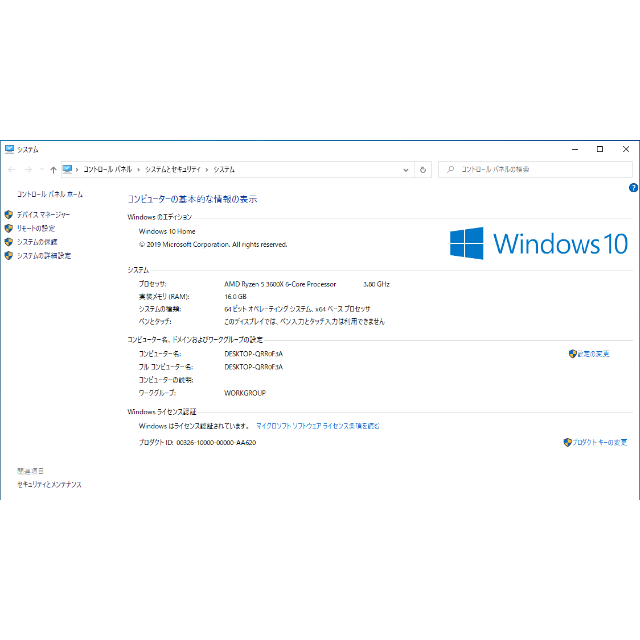Go to コントロール パネル ホーム

[50, 194]
